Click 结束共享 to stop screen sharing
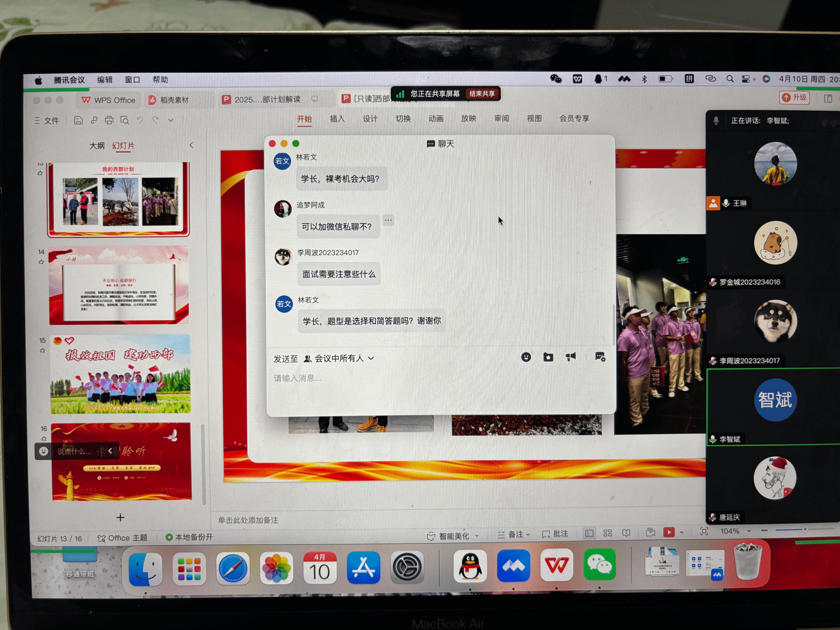 click(482, 94)
